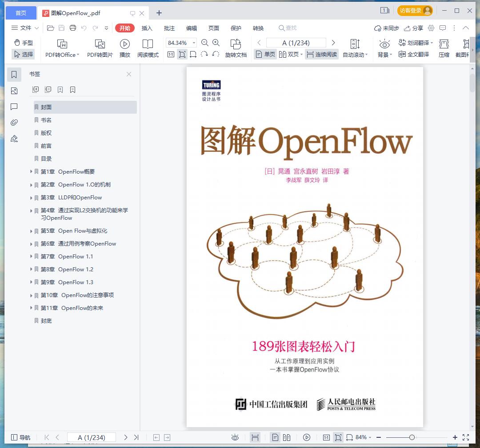Image resolution: width=480 pixels, height=448 pixels.
Task: Expand chapter 第1章 OpenFlow概要
Action: [x=31, y=171]
